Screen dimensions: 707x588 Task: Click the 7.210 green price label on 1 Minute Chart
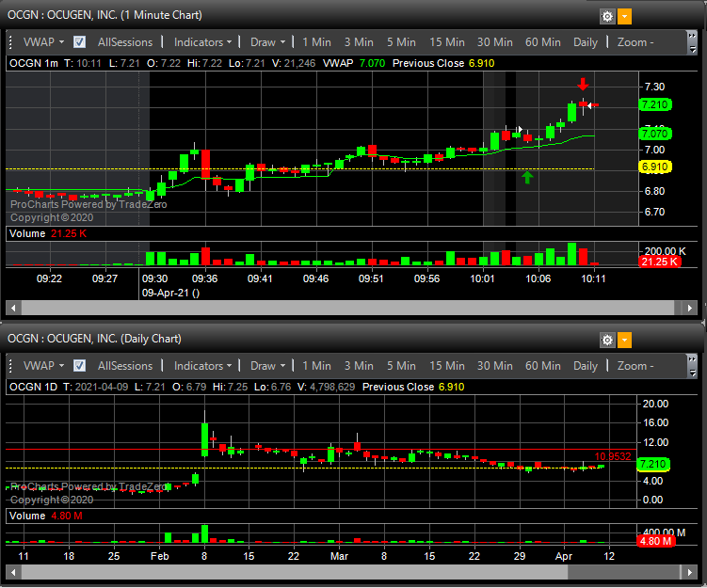(654, 105)
